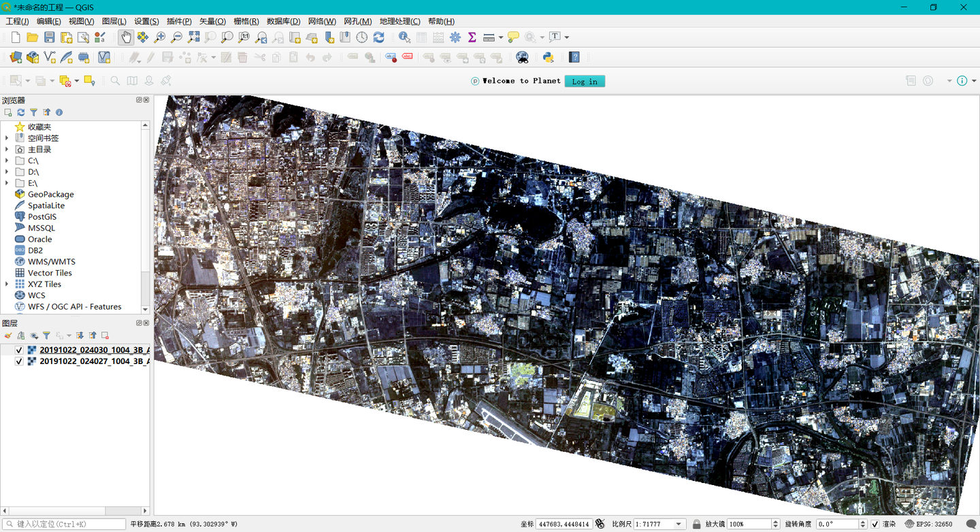This screenshot has width=980, height=532.
Task: Activate the Identify Features tool
Action: click(404, 37)
